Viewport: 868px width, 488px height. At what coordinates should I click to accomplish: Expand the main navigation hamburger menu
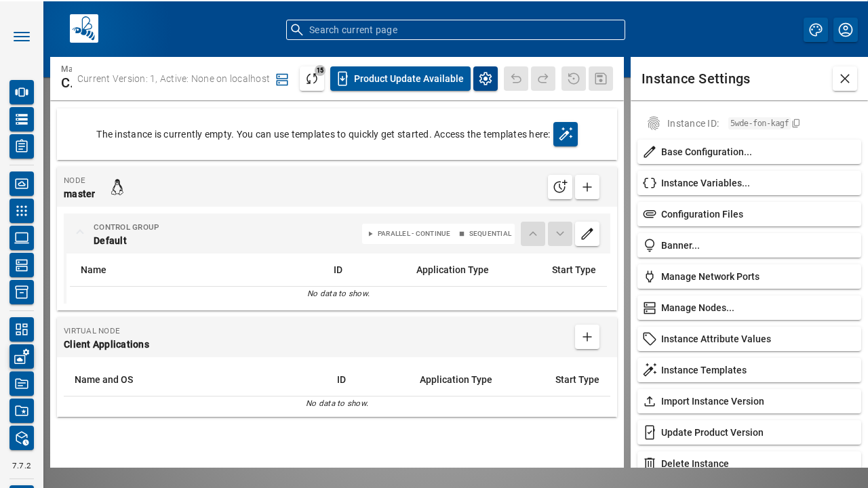(x=22, y=37)
